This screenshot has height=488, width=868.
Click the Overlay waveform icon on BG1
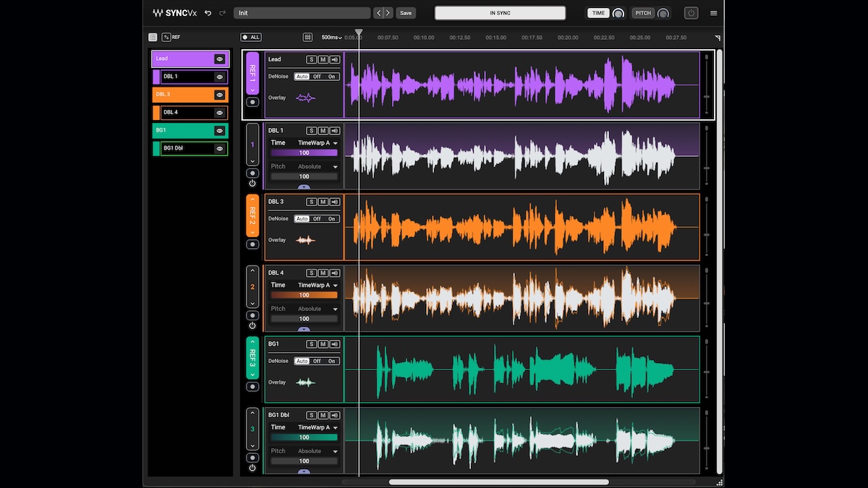click(x=307, y=382)
